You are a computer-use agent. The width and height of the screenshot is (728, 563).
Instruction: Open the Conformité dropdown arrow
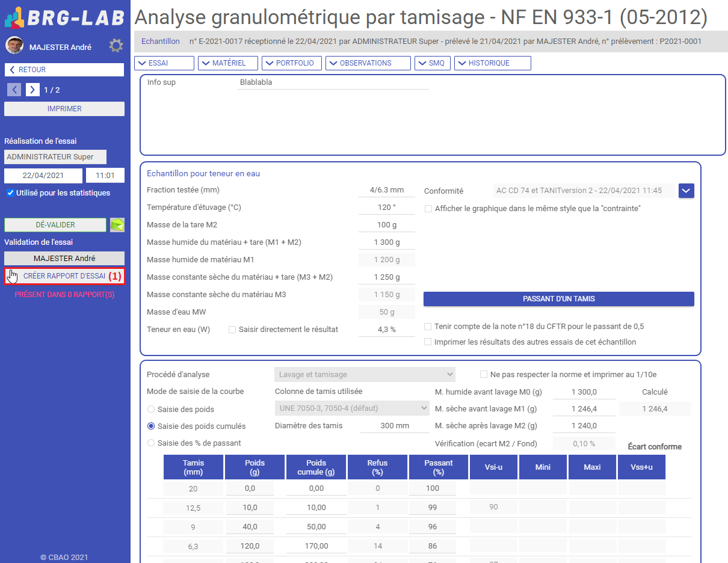coord(686,191)
